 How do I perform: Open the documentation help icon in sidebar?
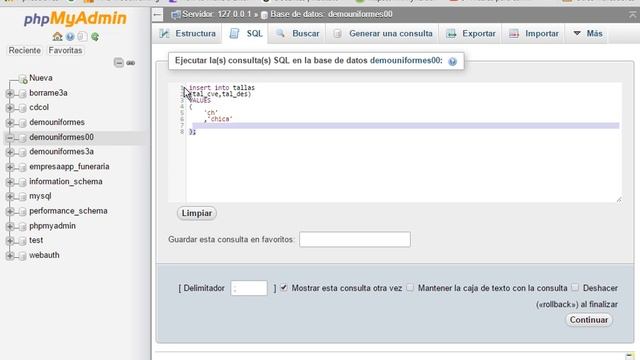tap(70, 37)
